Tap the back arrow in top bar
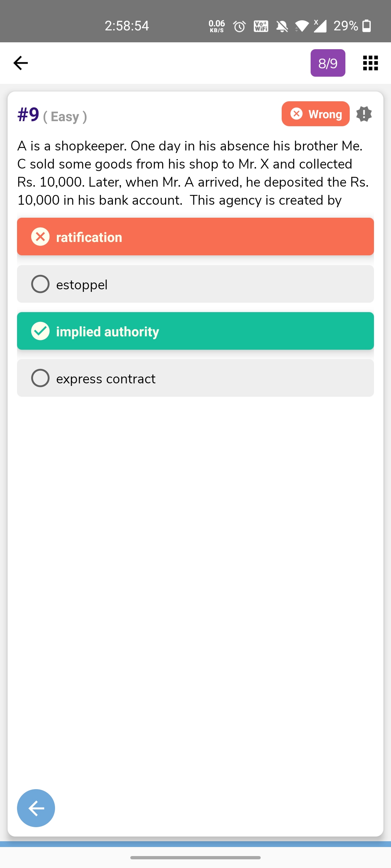Screen dimensions: 391x868 21,63
